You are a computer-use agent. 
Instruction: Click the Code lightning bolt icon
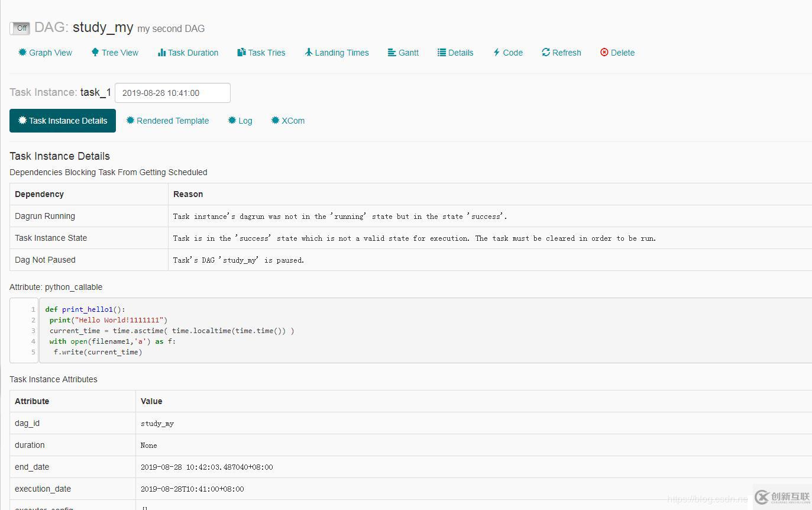coord(496,52)
